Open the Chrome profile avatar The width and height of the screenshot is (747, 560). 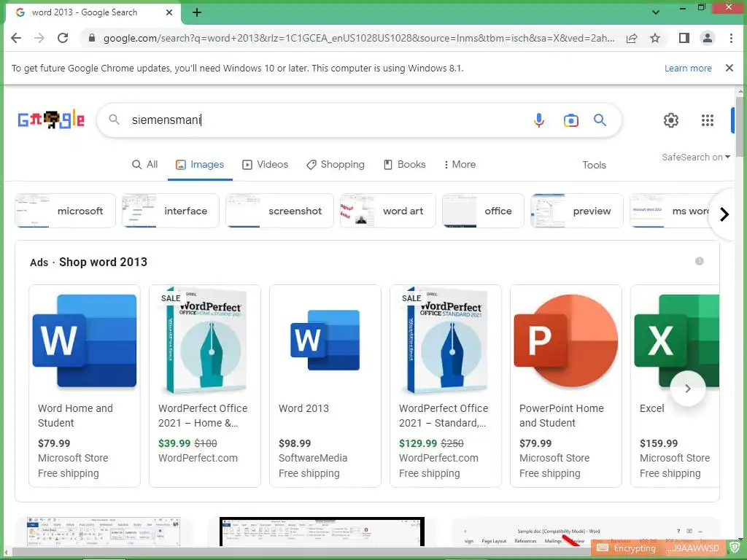(708, 38)
